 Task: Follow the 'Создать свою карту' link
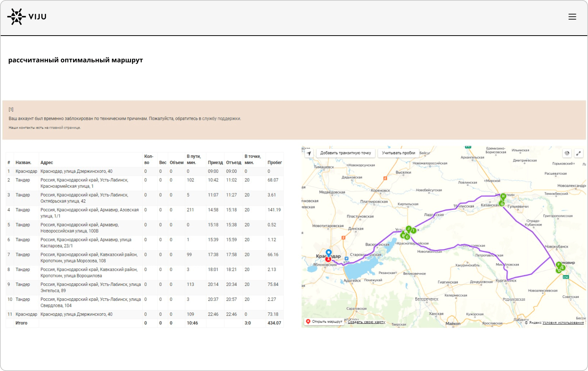tap(366, 322)
